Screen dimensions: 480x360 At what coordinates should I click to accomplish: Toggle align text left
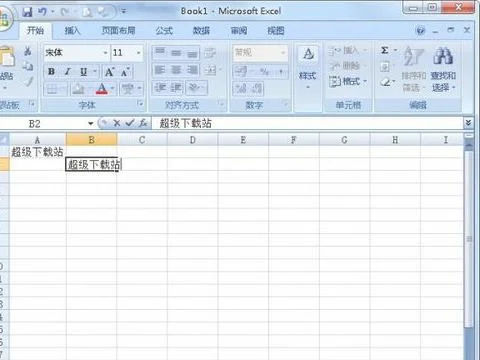pos(160,70)
